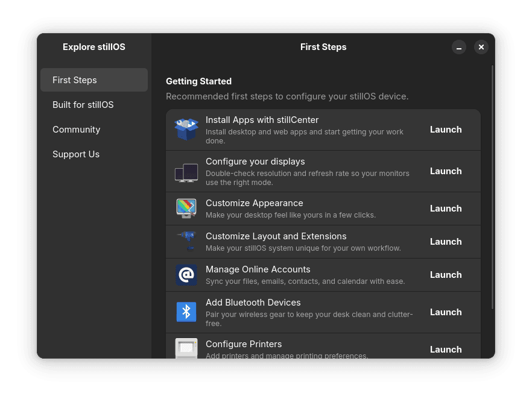The height and width of the screenshot is (399, 532).
Task: Close the Explore stillOS window
Action: [x=481, y=47]
